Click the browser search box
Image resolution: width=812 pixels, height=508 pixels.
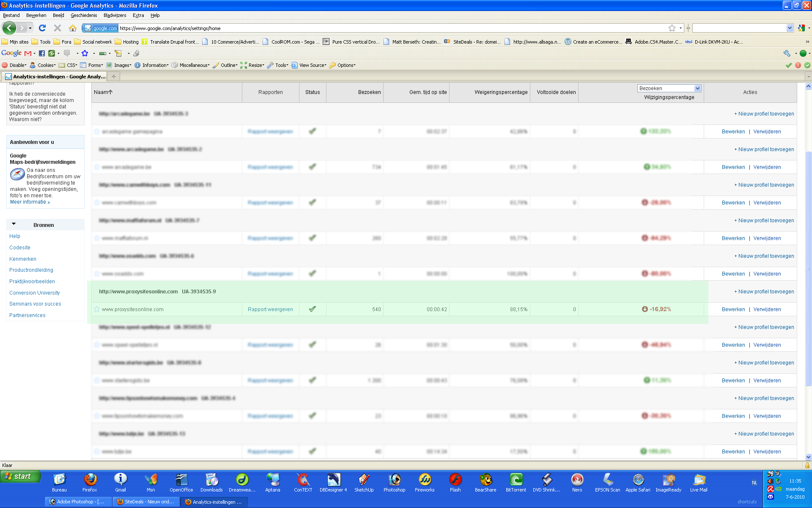coord(739,28)
